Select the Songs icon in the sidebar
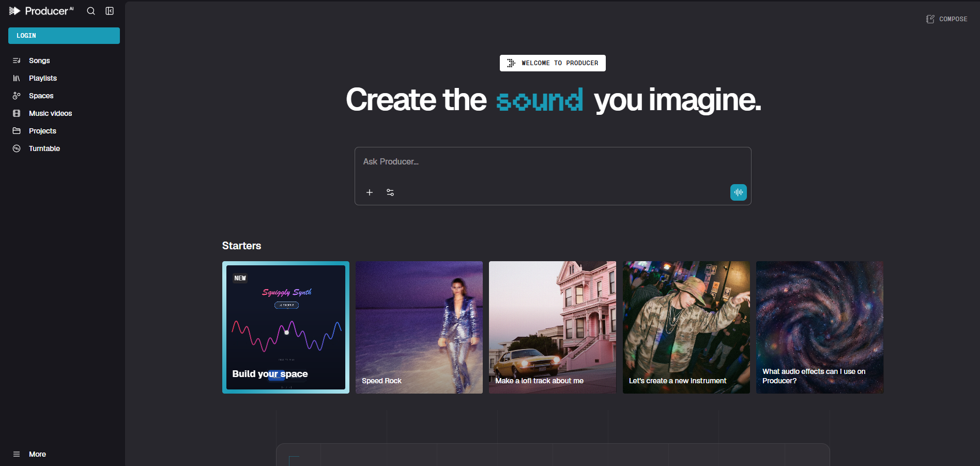980x466 pixels. tap(17, 61)
